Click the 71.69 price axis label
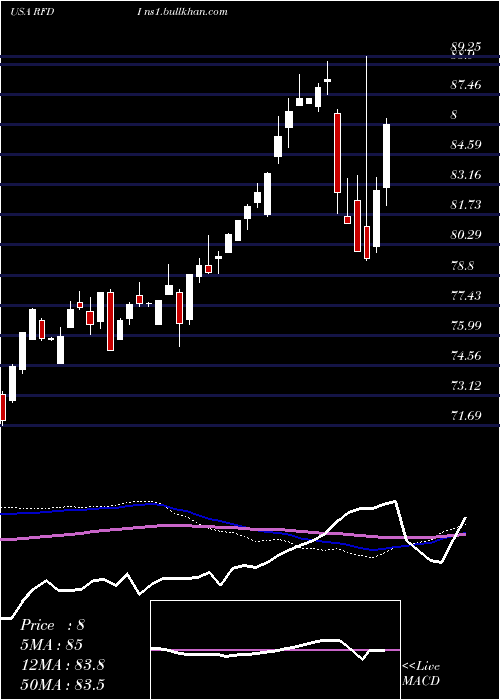 click(466, 416)
